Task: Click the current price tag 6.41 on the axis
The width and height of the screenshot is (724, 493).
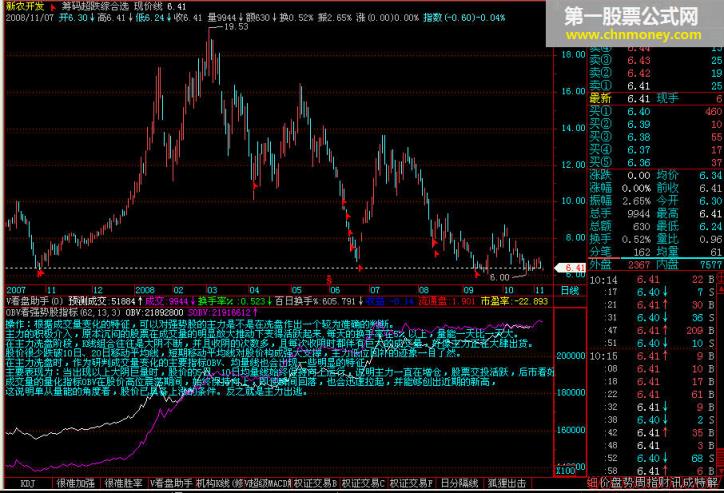Action: (x=572, y=267)
